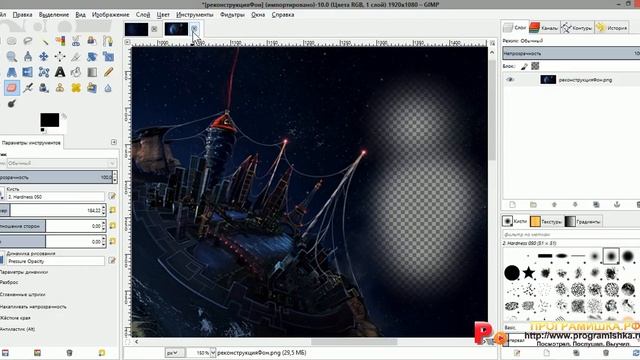Switch to the История tab
Screen dimensions: 640x360
(612, 28)
